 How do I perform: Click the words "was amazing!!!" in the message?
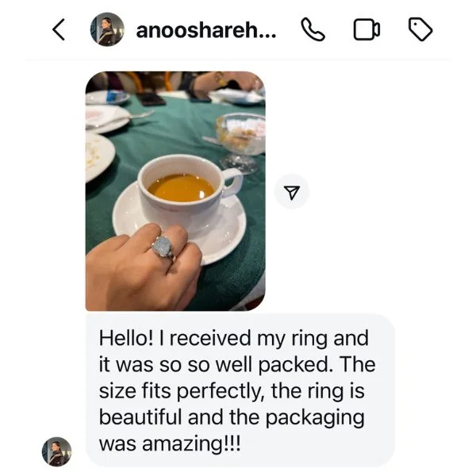[x=170, y=443]
